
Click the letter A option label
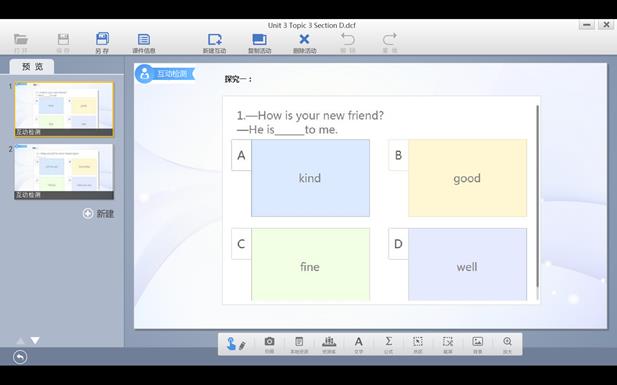(x=241, y=155)
